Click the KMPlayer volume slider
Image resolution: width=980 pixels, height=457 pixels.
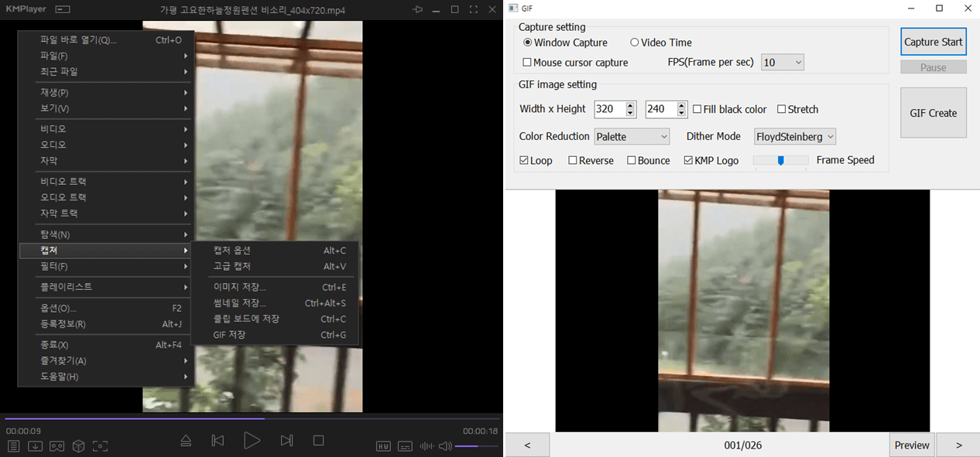tap(476, 446)
